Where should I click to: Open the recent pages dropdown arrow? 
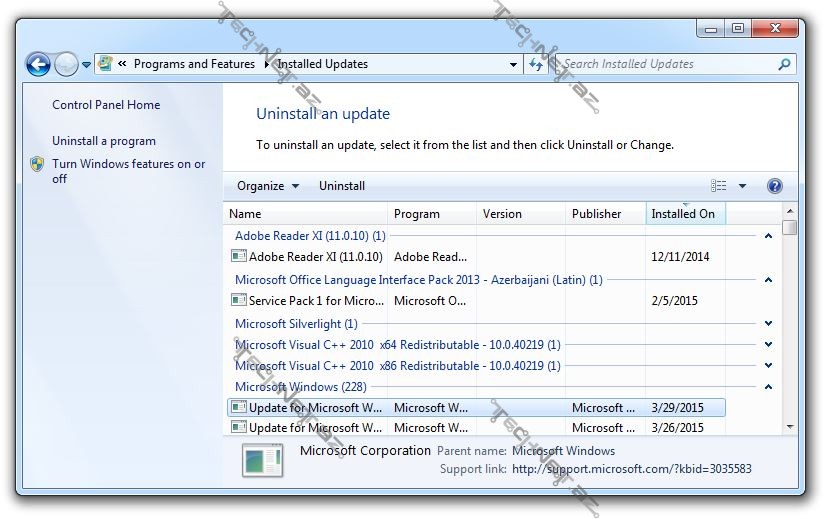coord(86,65)
